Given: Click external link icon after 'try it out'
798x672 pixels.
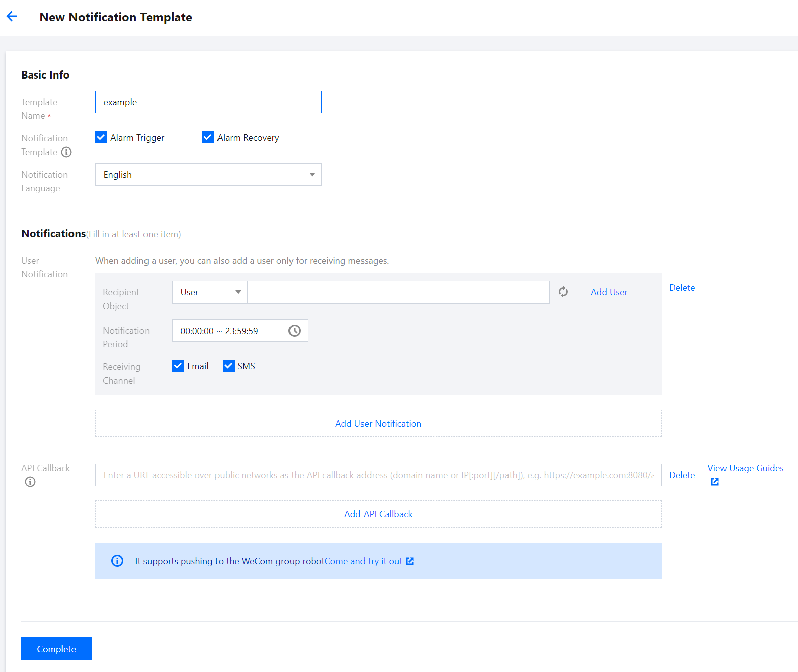Looking at the screenshot, I should (x=410, y=561).
